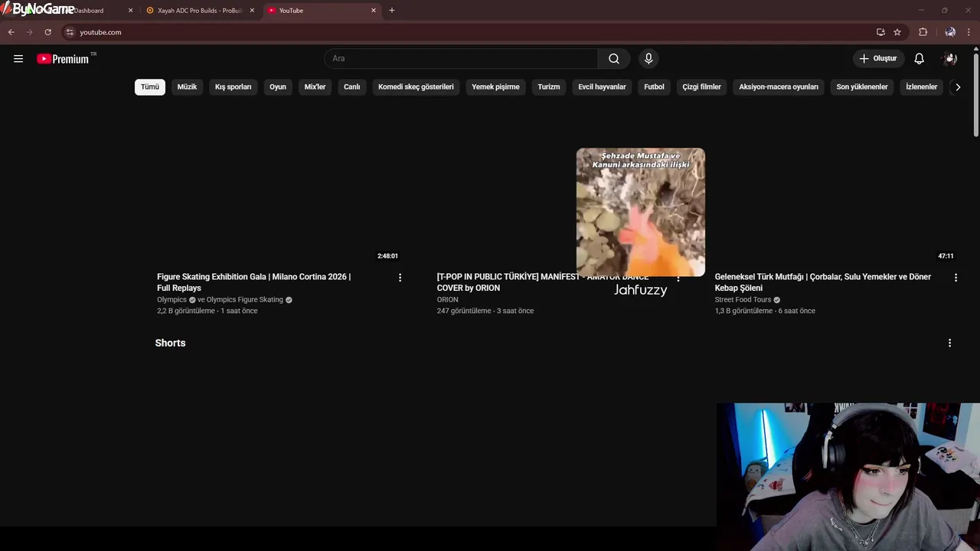Viewport: 980px width, 551px height.
Task: Focus the Ara search field
Action: (461, 59)
